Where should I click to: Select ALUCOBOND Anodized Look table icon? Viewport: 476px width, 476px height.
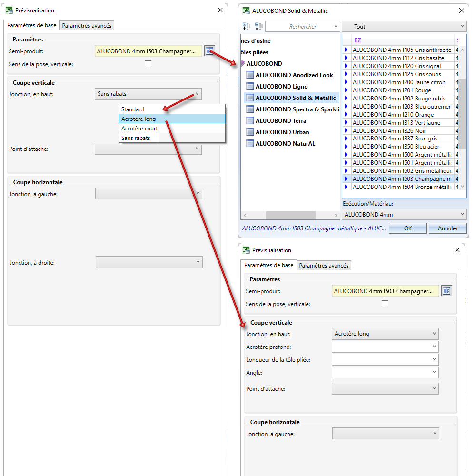click(x=250, y=75)
